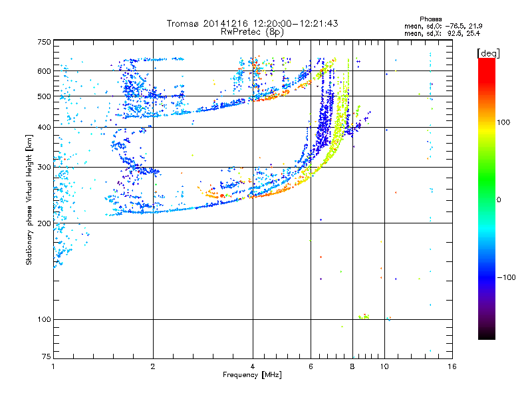Image resolution: width=532 pixels, height=399 pixels.
Task: Select the "mean, sd,X: 92.5, 25.4" line
Action: (x=442, y=33)
